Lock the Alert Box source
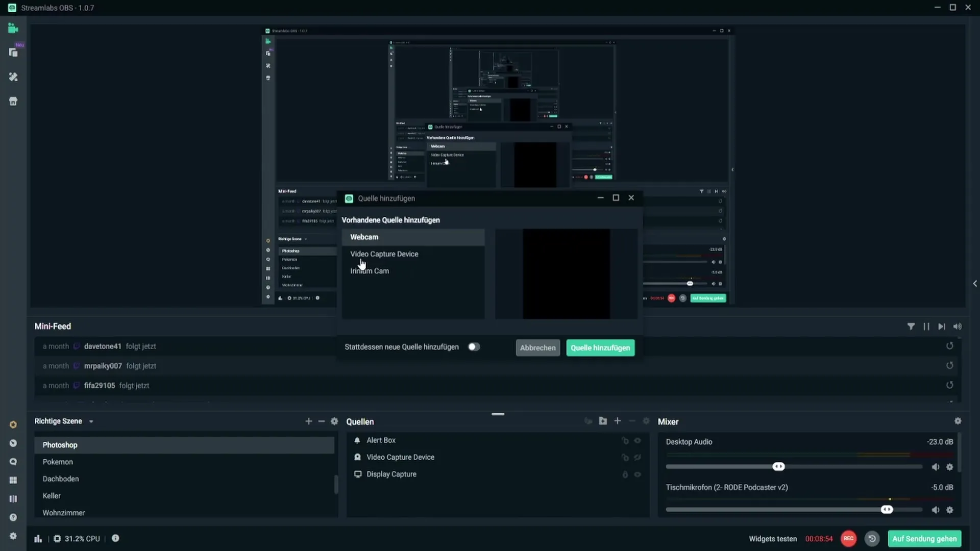Screen dimensions: 980x551 (625, 440)
